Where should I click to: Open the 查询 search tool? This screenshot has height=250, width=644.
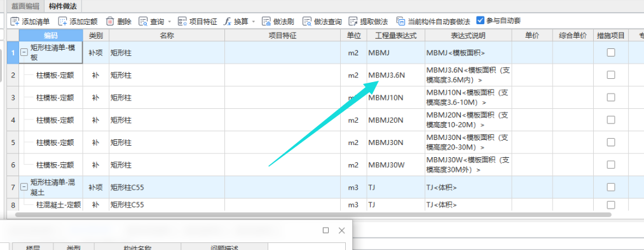(151, 22)
